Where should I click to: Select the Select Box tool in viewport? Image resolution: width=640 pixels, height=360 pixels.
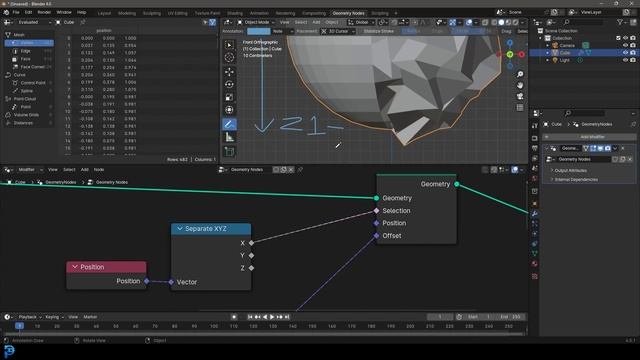229,45
